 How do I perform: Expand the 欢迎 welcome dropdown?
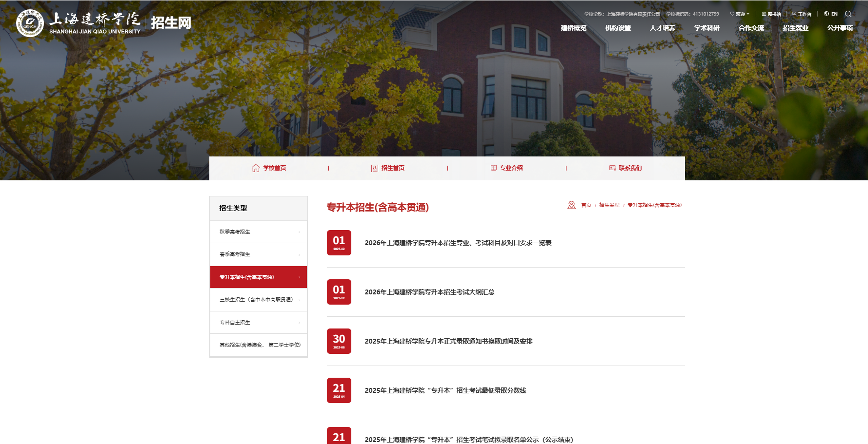[x=738, y=13]
